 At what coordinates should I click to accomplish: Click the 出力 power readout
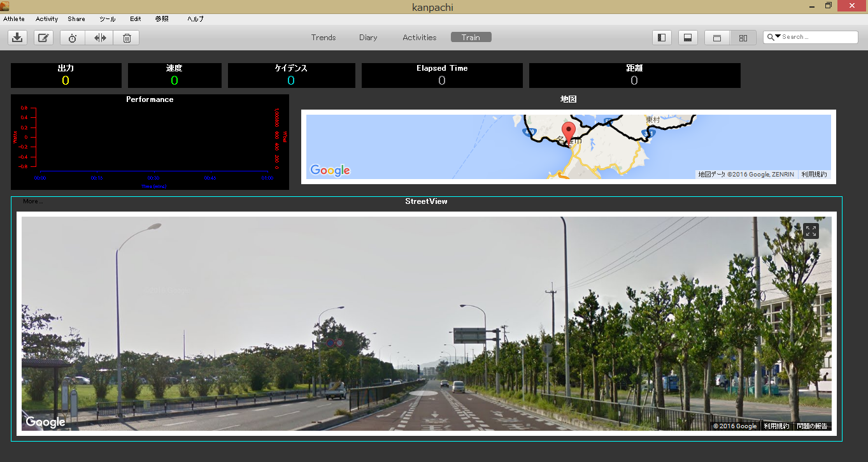tap(66, 75)
